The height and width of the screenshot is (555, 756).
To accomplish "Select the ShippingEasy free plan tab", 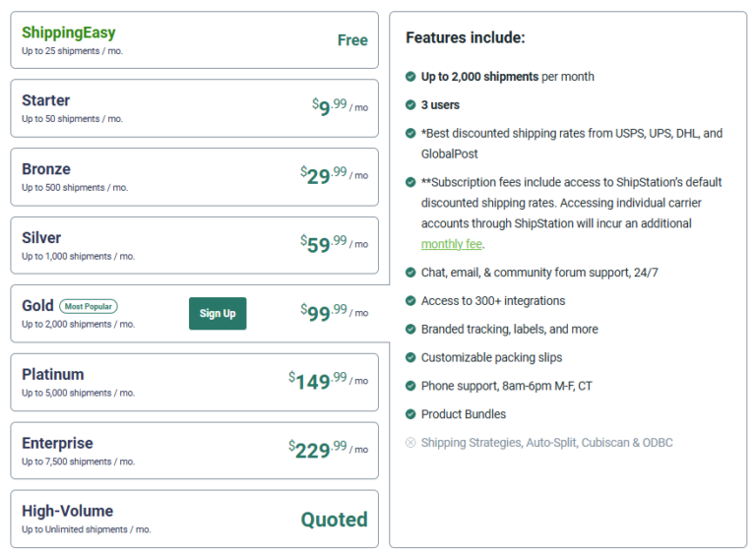I will (x=194, y=40).
